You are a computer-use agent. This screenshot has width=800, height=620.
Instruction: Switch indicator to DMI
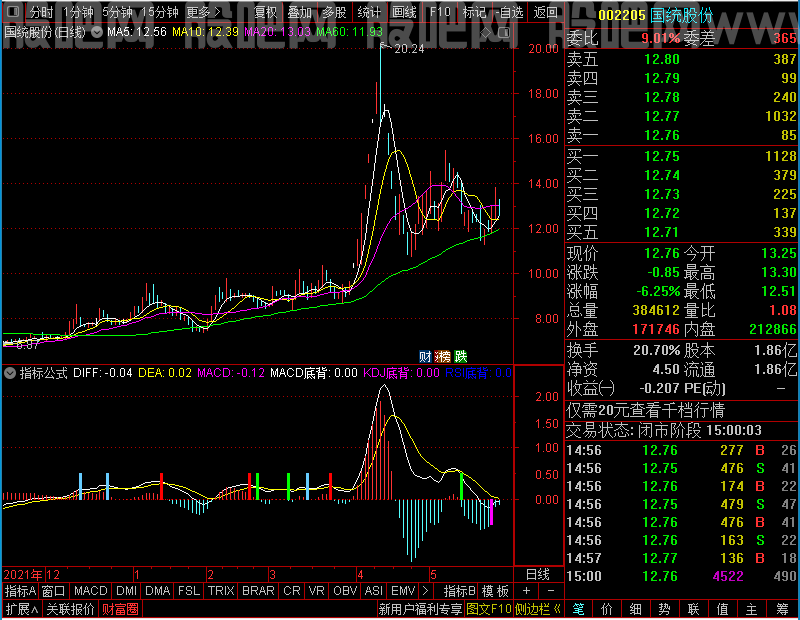pyautogui.click(x=127, y=591)
